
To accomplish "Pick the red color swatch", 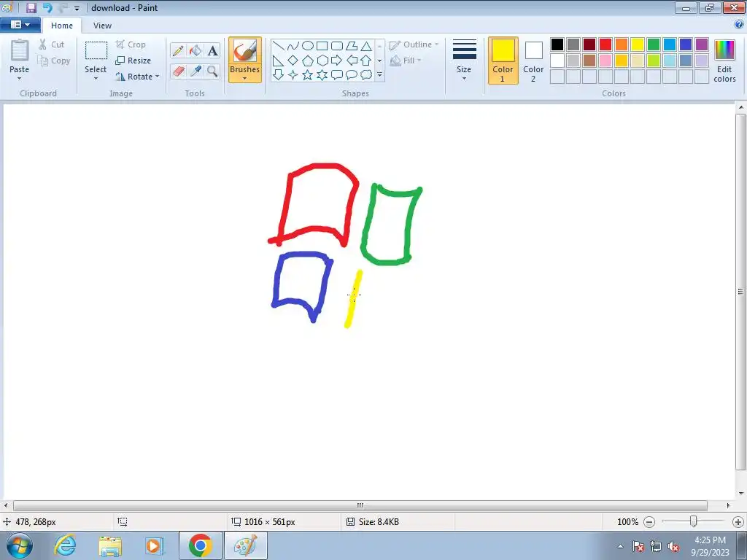I will pyautogui.click(x=605, y=44).
